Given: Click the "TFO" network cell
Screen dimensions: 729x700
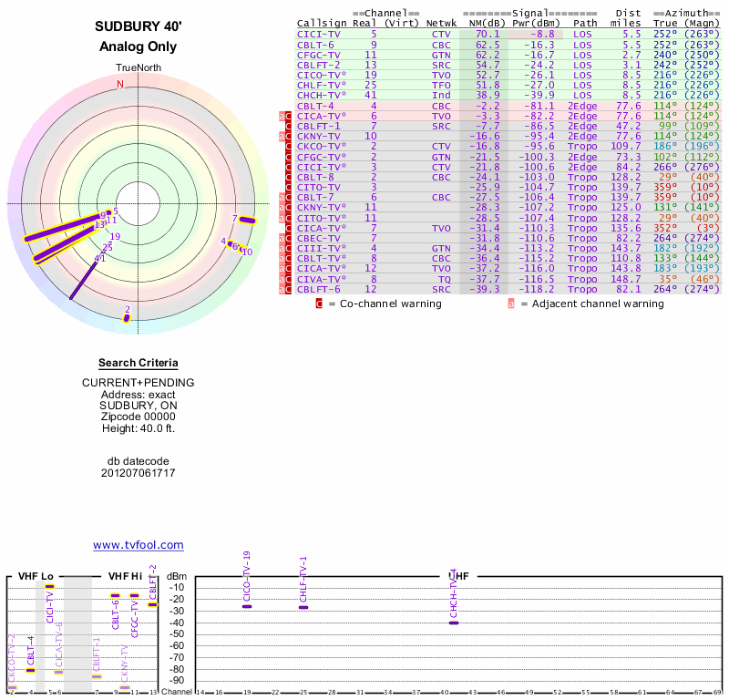Looking at the screenshot, I should click(x=441, y=85).
